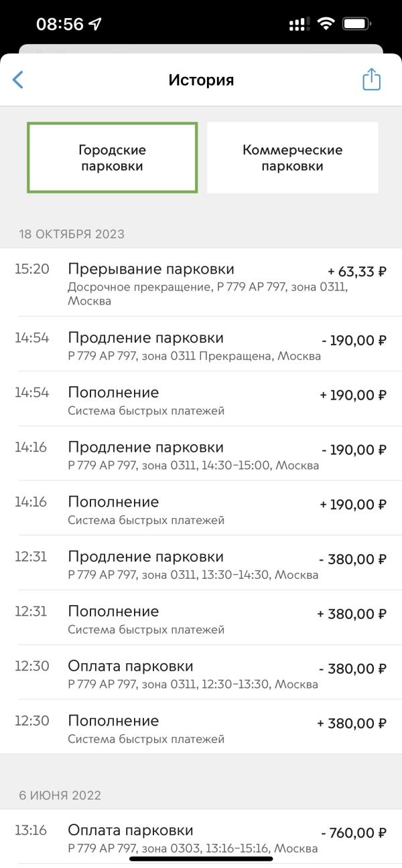This screenshot has width=402, height=868.
Task: Open Оплата парковки 12:30–13:30 entry
Action: pos(201,673)
